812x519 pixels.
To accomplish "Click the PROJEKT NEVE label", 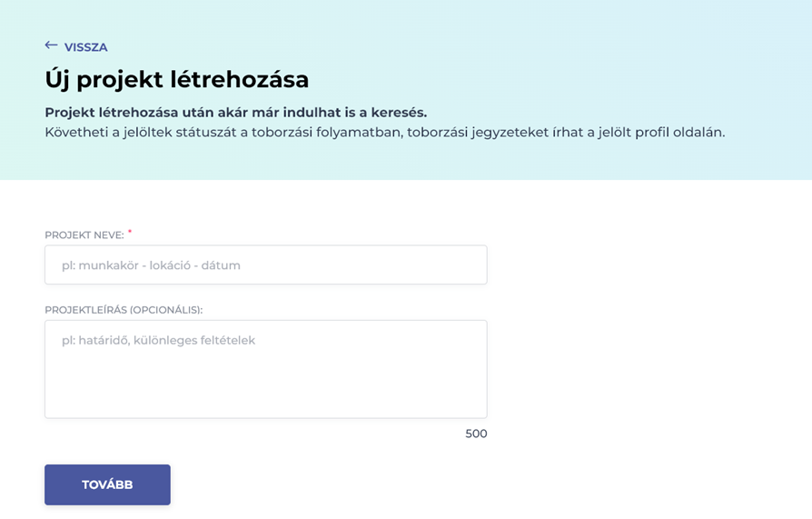I will click(x=84, y=235).
